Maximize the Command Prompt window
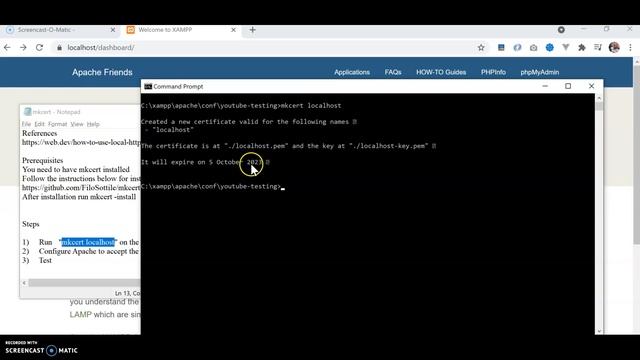The height and width of the screenshot is (360, 640). point(568,86)
